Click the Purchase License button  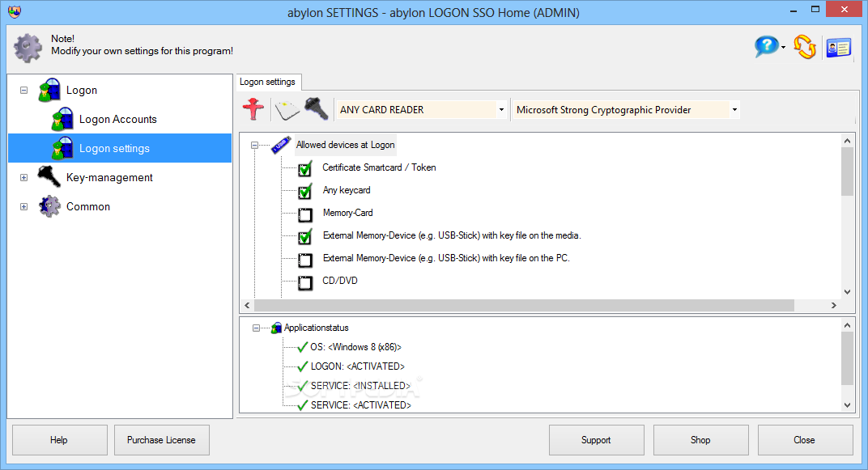tap(162, 440)
